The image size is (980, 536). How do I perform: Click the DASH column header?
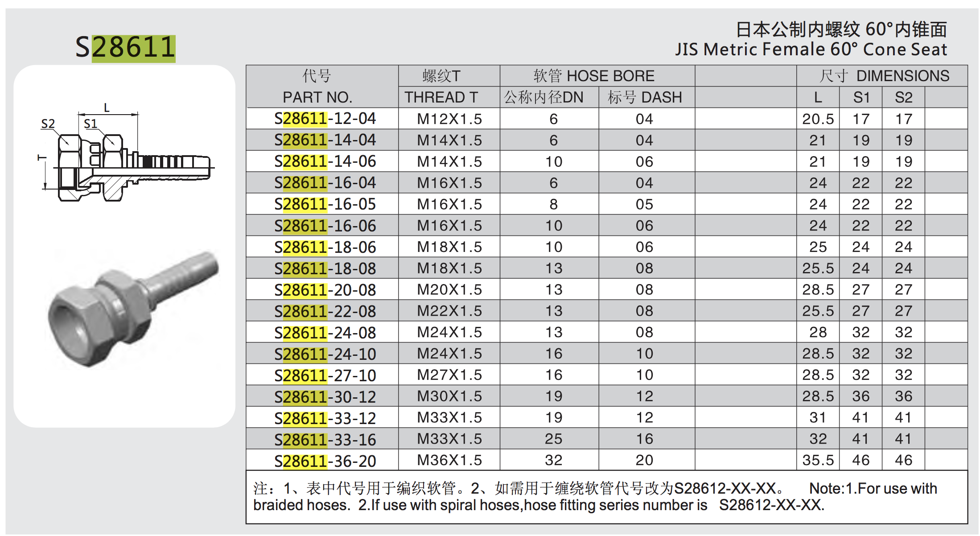pos(645,97)
